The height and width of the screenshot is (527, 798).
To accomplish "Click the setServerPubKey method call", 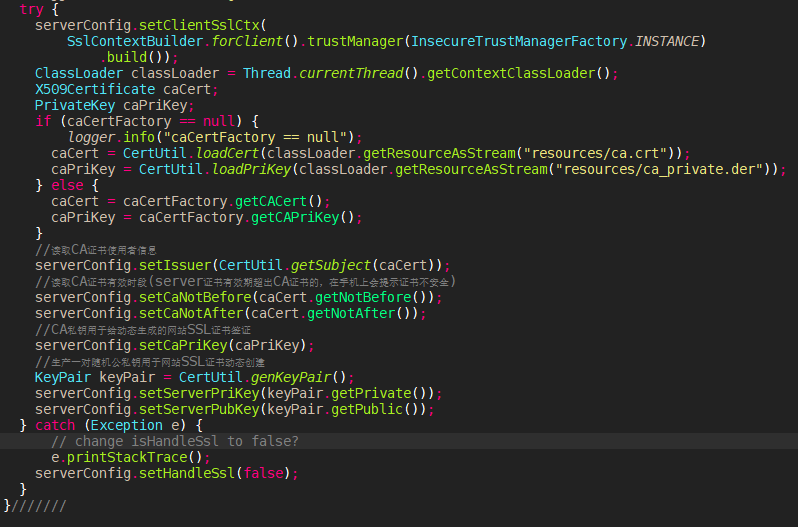I will coord(199,409).
